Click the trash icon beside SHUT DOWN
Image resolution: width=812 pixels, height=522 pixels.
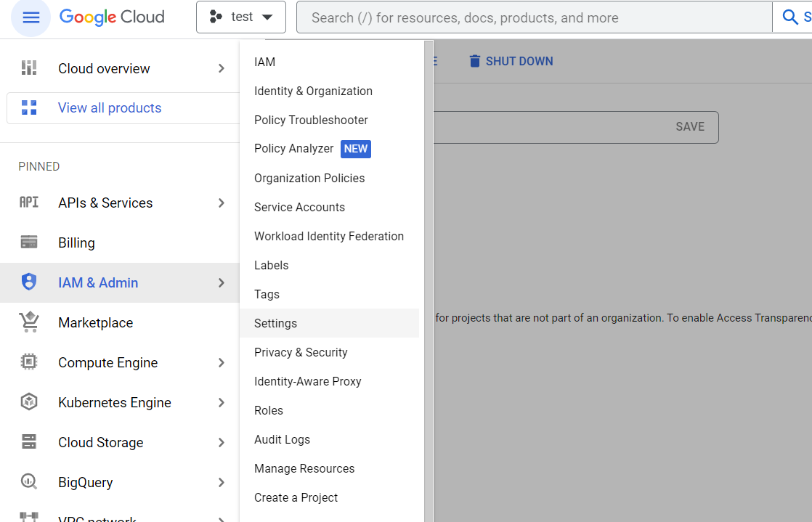(x=474, y=61)
